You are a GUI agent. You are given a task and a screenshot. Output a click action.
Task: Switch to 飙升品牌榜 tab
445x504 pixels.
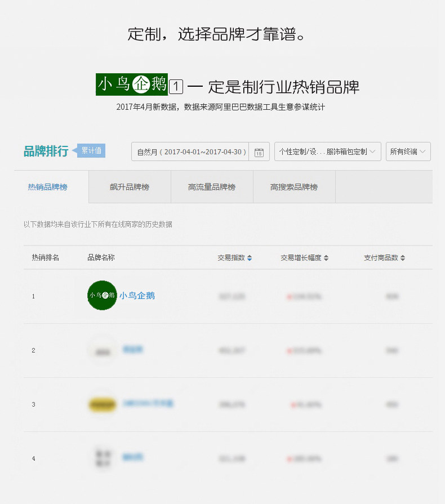[x=130, y=187]
